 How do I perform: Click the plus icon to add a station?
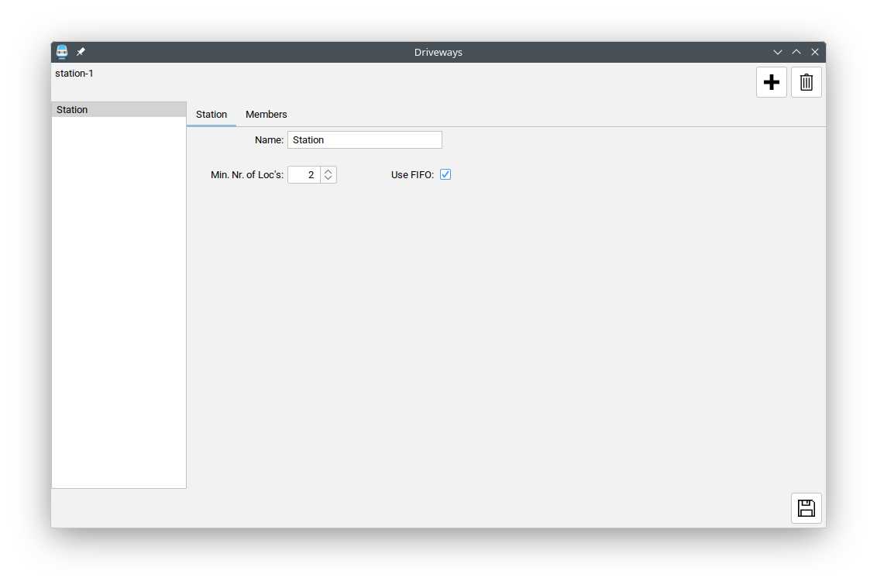(x=771, y=82)
